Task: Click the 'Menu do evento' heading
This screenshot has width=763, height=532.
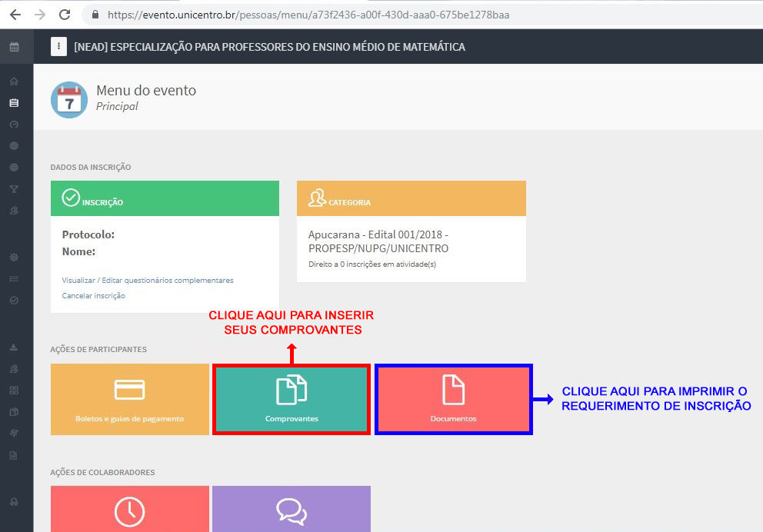Action: pos(146,91)
